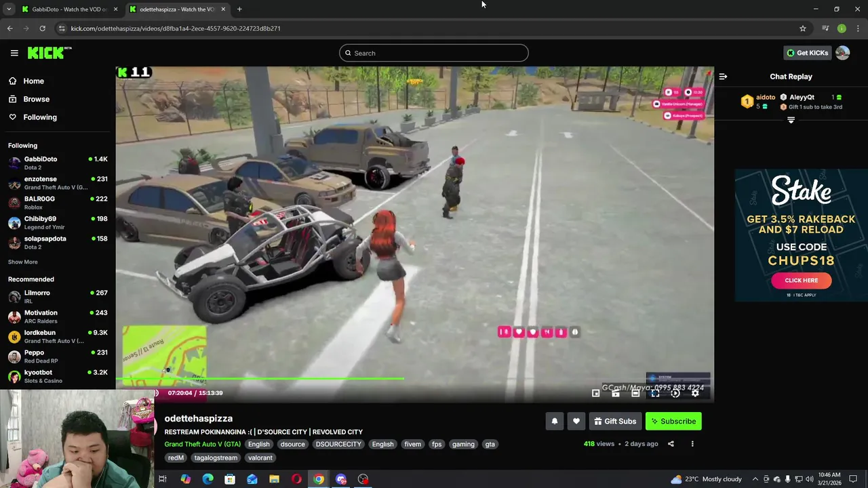868x488 pixels.
Task: Seek on the video progress bar
Action: pos(414,379)
